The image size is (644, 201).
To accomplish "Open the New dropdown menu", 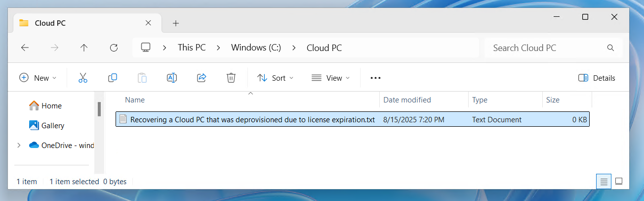I will coord(38,78).
